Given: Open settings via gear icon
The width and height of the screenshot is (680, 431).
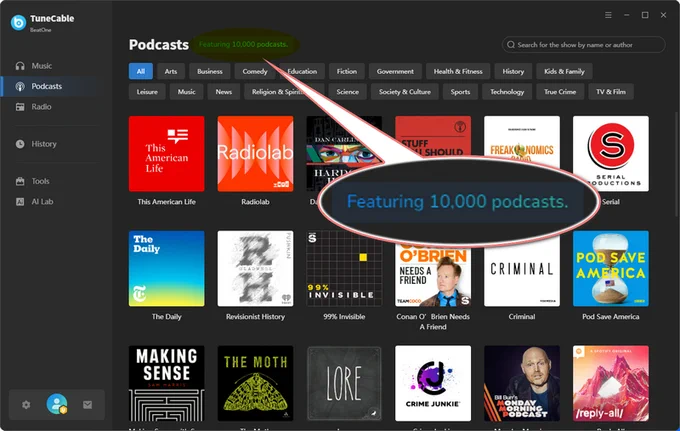Looking at the screenshot, I should pos(26,405).
